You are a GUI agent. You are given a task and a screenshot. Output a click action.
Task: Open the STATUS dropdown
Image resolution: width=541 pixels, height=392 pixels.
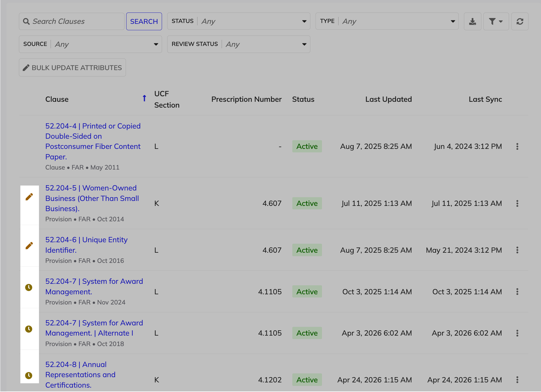click(239, 21)
